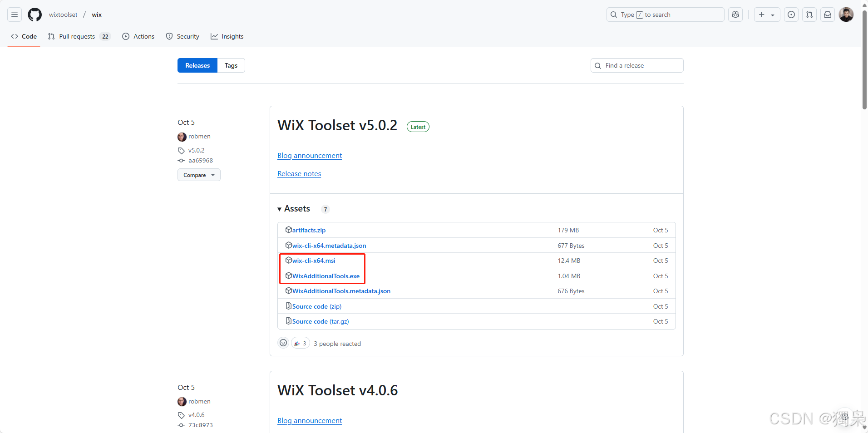Focus the Find a release field
Image resolution: width=868 pixels, height=433 pixels.
(637, 65)
